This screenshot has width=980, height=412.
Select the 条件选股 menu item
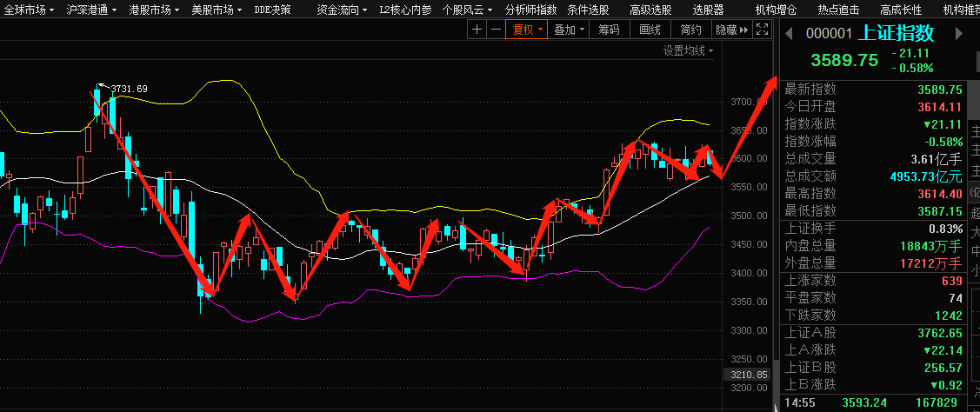tap(587, 10)
